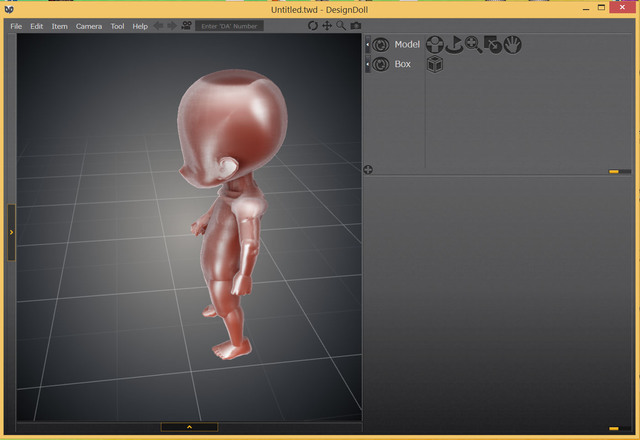Open the File menu
The height and width of the screenshot is (440, 640).
click(x=16, y=26)
